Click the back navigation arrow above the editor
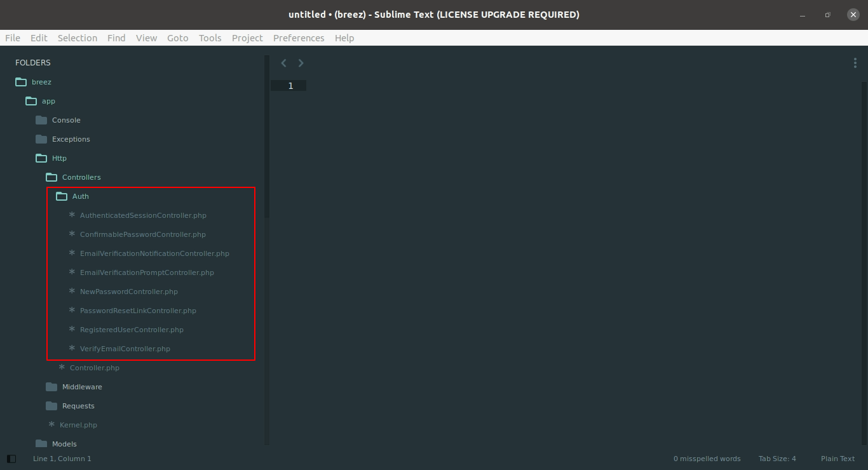Image resolution: width=868 pixels, height=470 pixels. tap(283, 63)
